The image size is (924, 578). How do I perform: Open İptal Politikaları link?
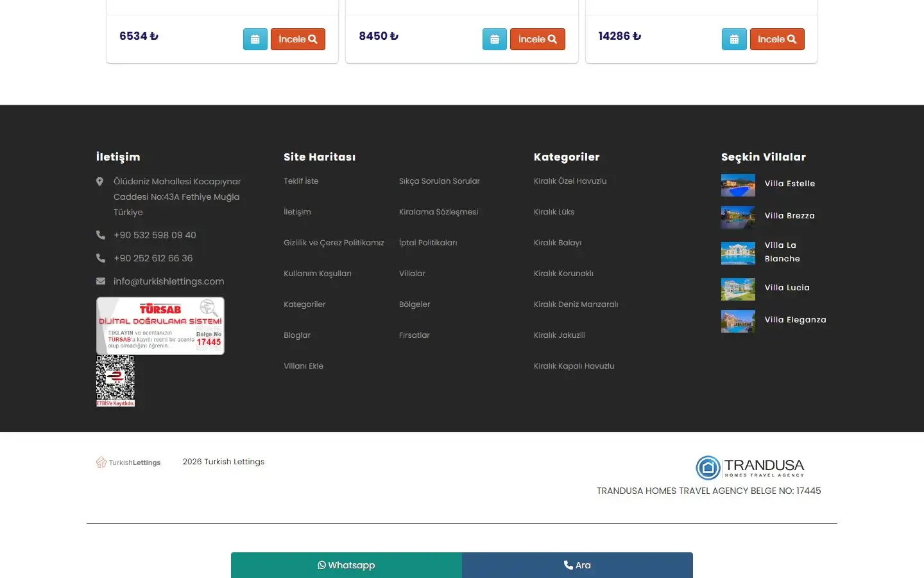[x=428, y=243]
